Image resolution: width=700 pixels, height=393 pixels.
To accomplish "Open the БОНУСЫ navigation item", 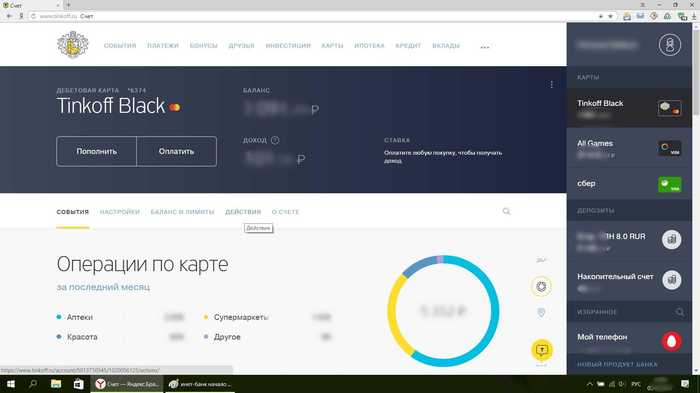I will point(203,46).
